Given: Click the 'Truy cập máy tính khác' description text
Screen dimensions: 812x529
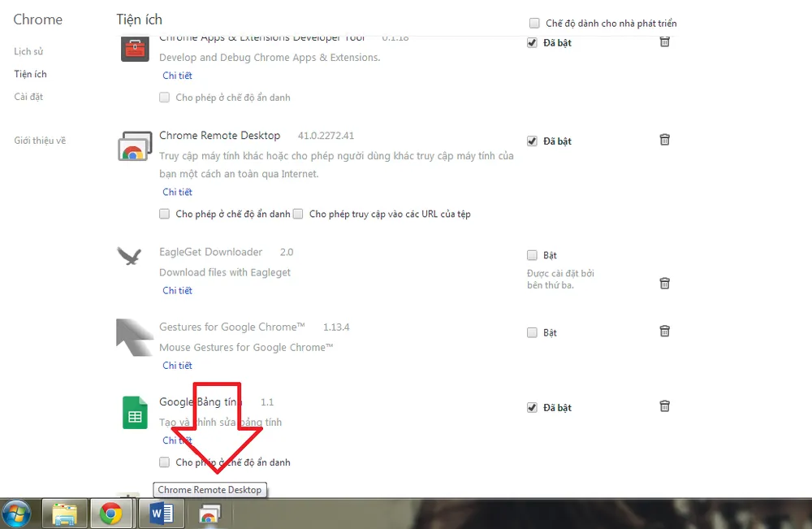Looking at the screenshot, I should pos(337,165).
